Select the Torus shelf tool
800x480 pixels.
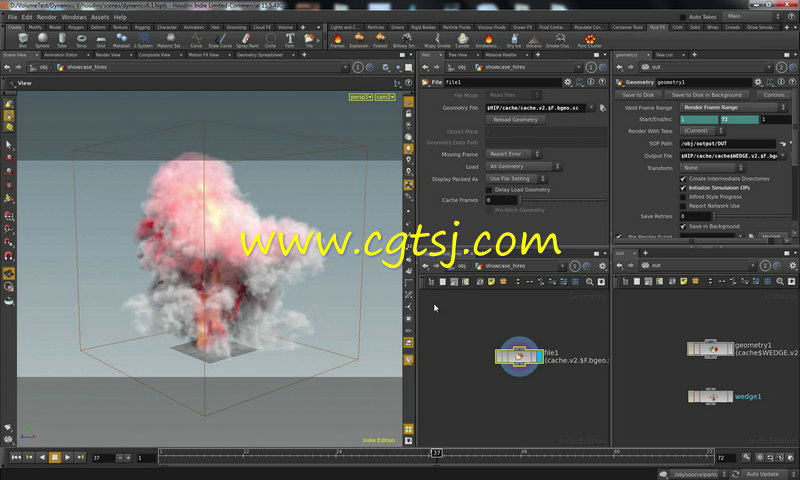coord(82,40)
